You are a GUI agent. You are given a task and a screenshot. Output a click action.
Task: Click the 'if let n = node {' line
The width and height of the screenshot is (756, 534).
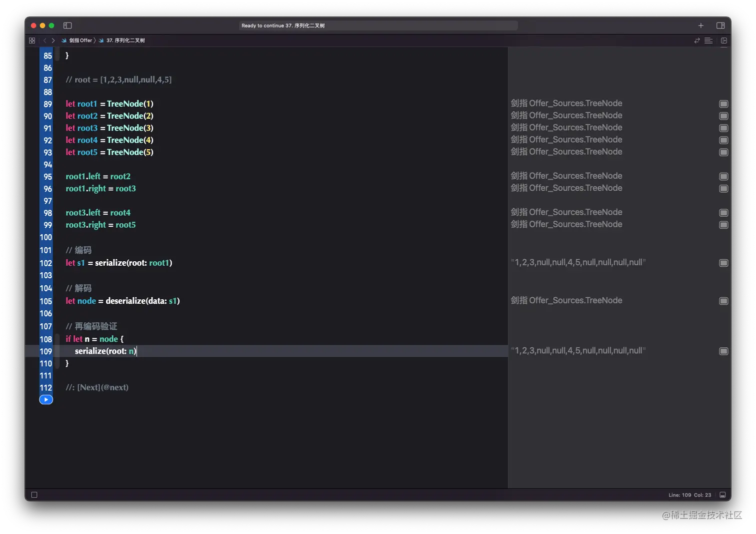(x=94, y=339)
